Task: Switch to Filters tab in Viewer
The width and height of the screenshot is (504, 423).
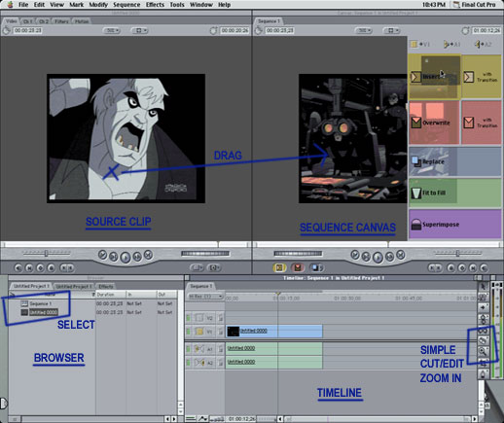Action: [x=61, y=21]
